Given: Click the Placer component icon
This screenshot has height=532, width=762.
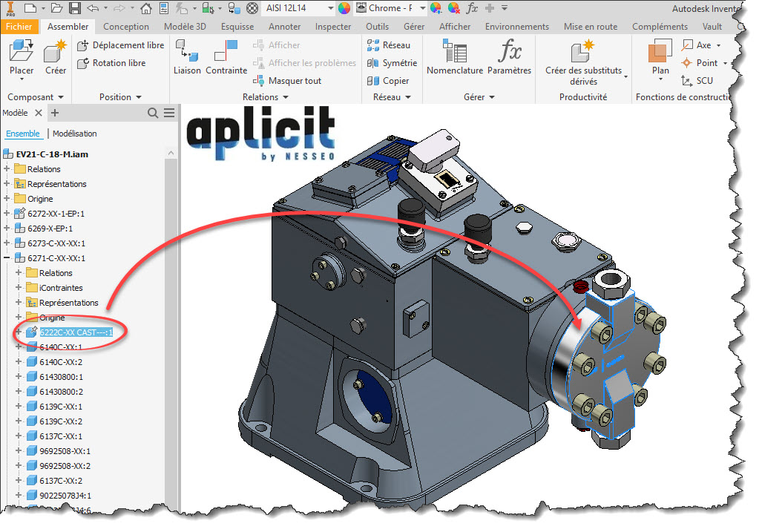Looking at the screenshot, I should 22,56.
